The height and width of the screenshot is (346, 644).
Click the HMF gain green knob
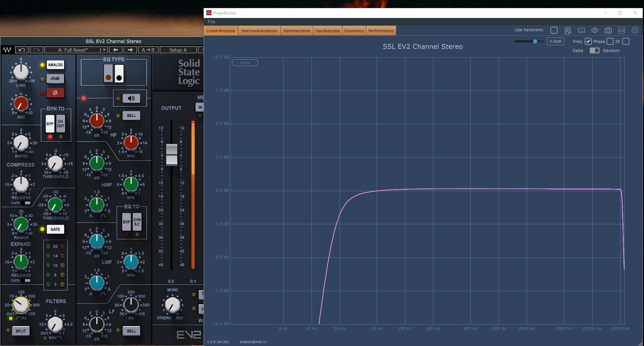tap(97, 163)
